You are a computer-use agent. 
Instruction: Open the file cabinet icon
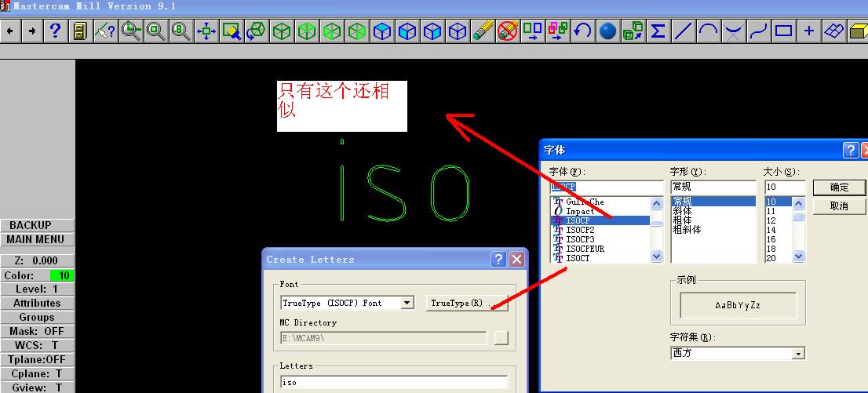point(80,31)
